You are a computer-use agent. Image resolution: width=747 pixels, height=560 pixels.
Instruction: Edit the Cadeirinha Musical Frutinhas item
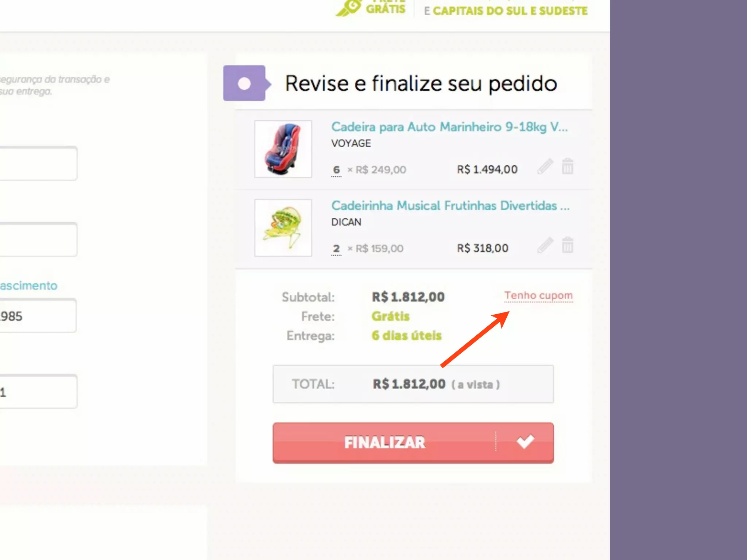point(545,245)
